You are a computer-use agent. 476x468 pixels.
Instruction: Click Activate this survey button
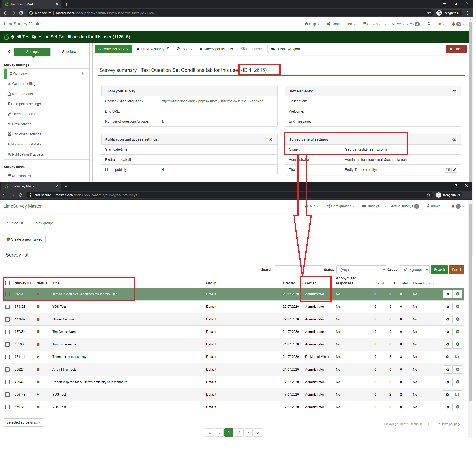tap(113, 49)
